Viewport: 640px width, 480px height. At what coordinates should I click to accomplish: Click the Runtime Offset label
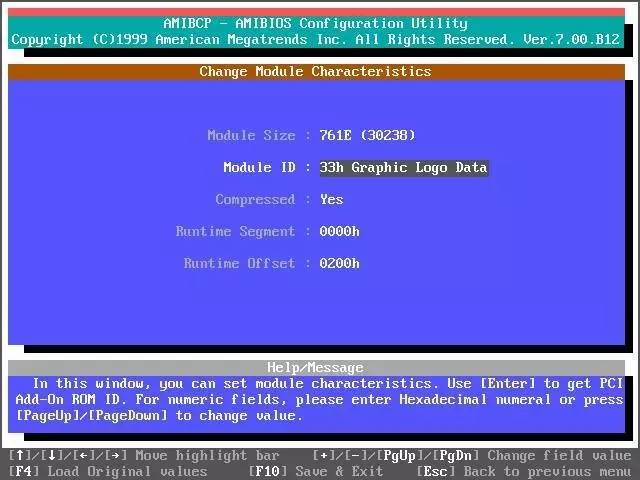pos(239,264)
